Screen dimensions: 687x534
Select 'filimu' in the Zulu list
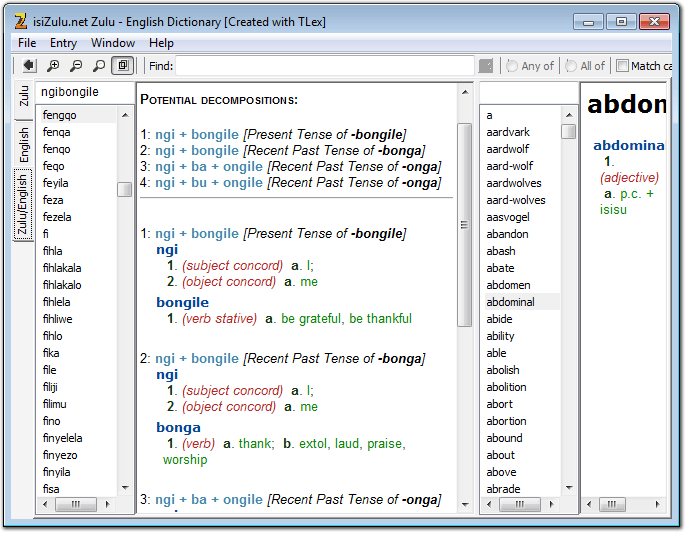[55, 404]
